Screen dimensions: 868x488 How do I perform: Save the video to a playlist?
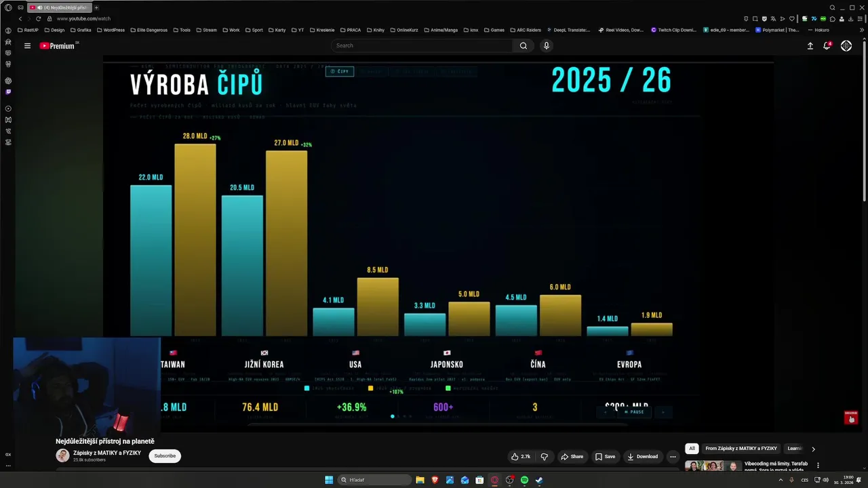coord(605,456)
